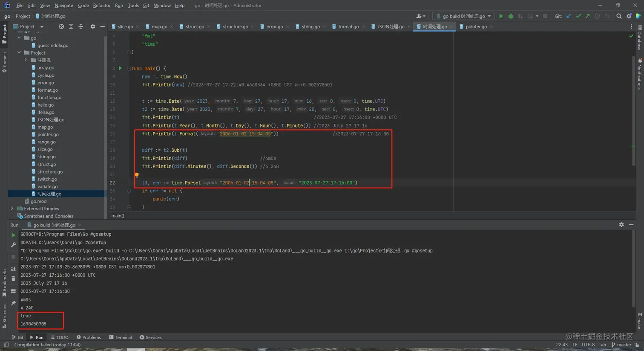644x351 pixels.
Task: Open recent files list more-tabs icon
Action: coord(631,26)
